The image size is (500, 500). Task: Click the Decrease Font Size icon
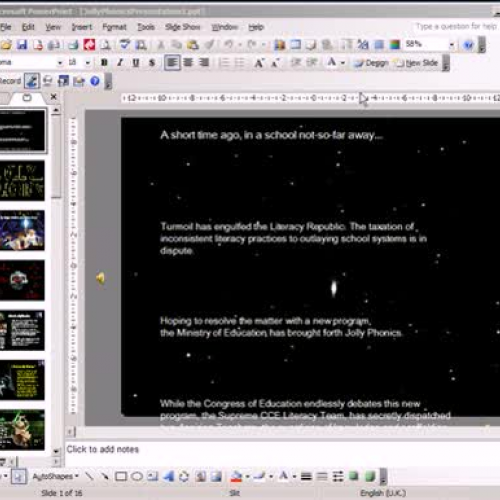[275, 63]
